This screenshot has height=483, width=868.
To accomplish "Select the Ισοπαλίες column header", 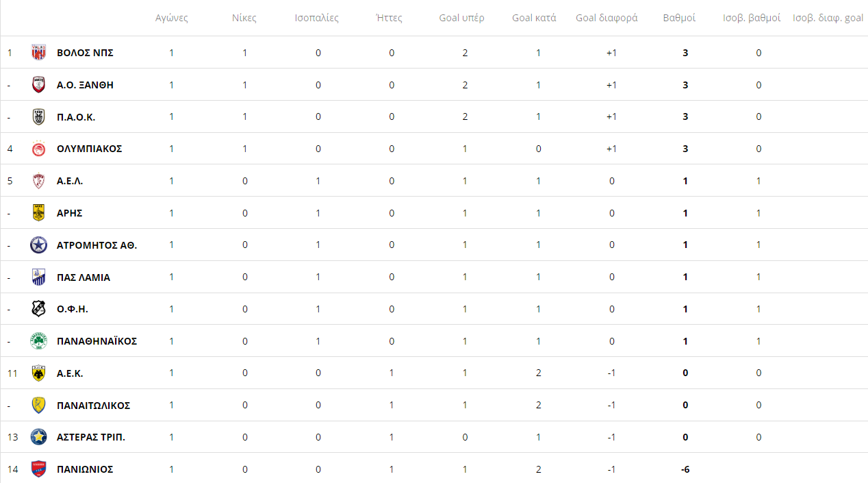I will [316, 18].
